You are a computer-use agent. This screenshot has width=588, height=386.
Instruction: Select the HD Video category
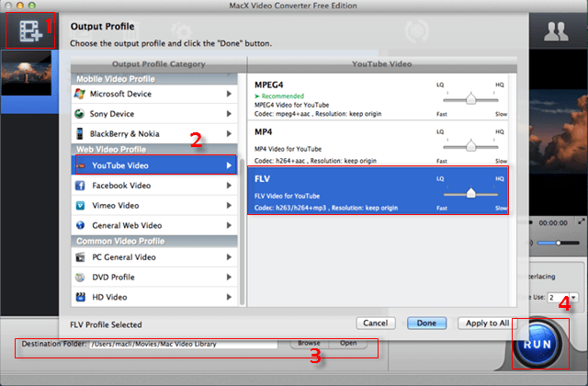coord(154,297)
